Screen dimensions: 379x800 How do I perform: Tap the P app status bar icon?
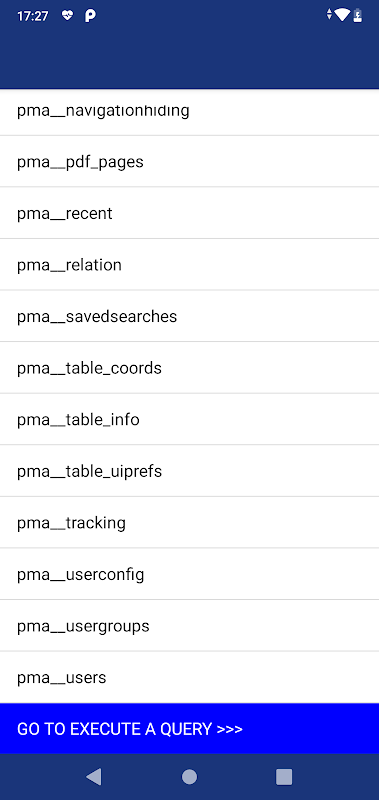pyautogui.click(x=90, y=16)
